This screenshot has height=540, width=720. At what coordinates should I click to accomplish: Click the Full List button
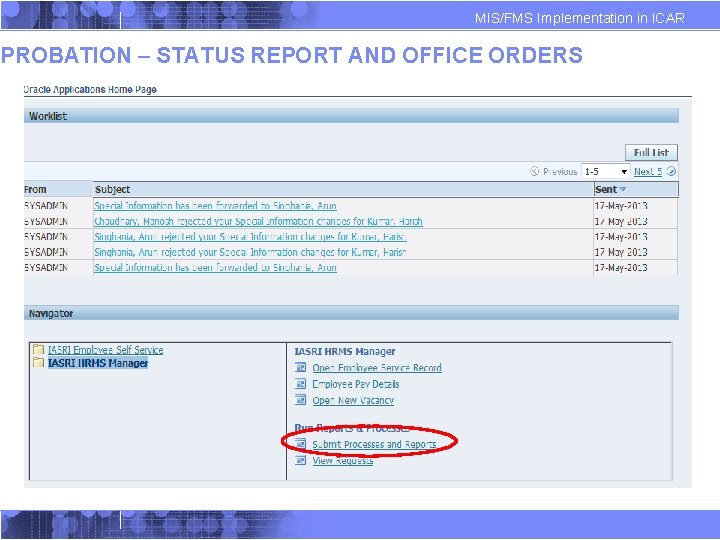click(651, 152)
